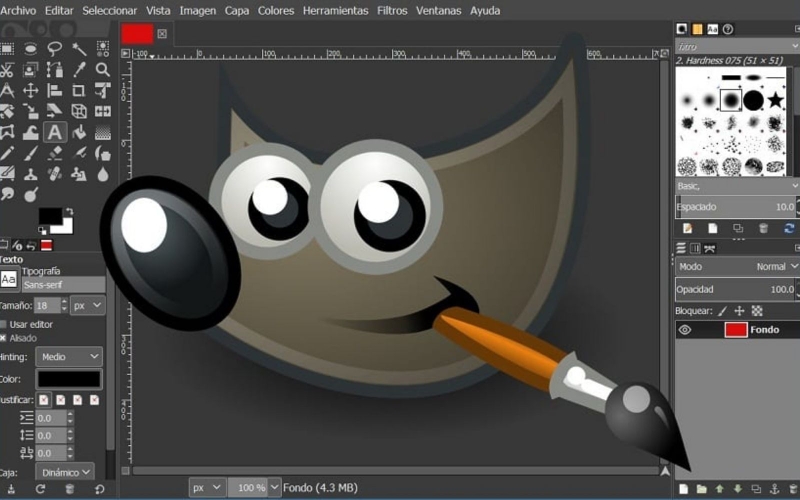The height and width of the screenshot is (500, 800).
Task: Open the Modo Normal dropdown
Action: 737,266
